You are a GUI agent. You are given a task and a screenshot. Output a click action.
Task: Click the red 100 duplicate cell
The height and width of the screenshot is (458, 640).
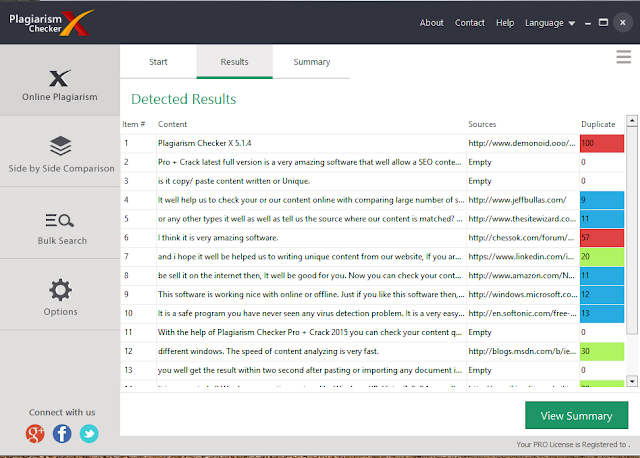click(x=602, y=143)
